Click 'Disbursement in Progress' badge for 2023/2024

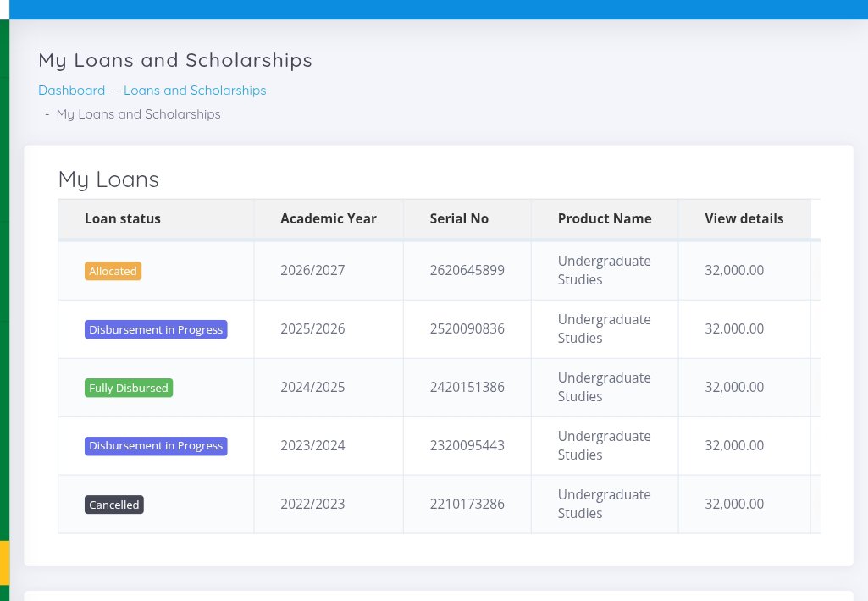(156, 446)
